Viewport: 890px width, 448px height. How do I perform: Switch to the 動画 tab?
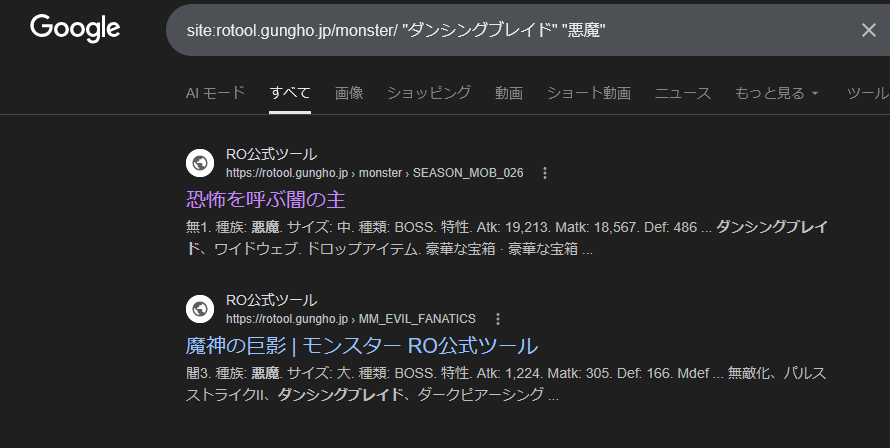pyautogui.click(x=509, y=93)
